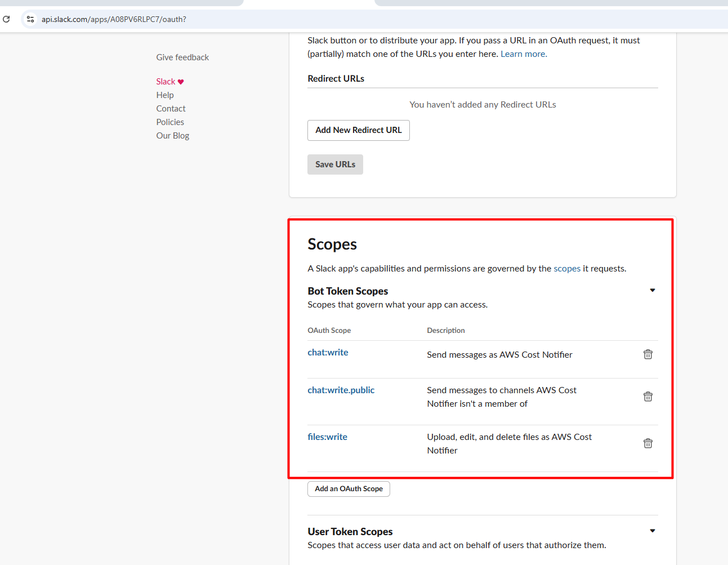Open the Policies link in sidebar
This screenshot has width=728, height=565.
[170, 122]
